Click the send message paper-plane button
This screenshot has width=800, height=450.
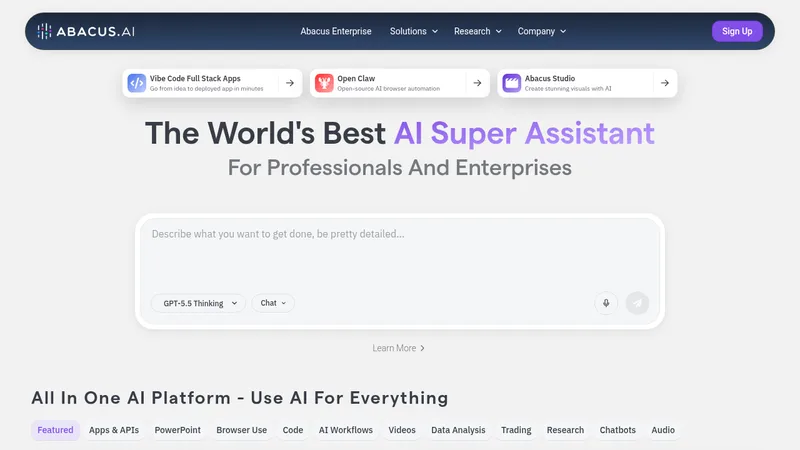click(637, 303)
